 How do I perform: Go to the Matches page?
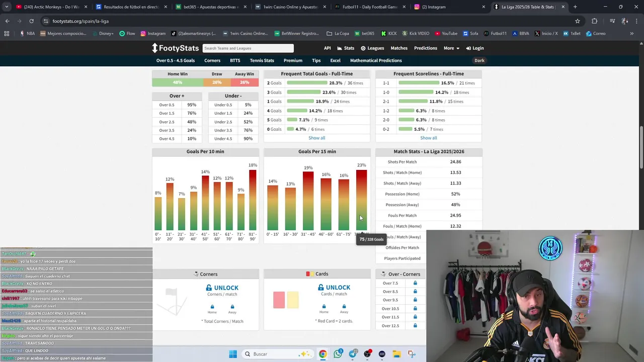pos(399,48)
